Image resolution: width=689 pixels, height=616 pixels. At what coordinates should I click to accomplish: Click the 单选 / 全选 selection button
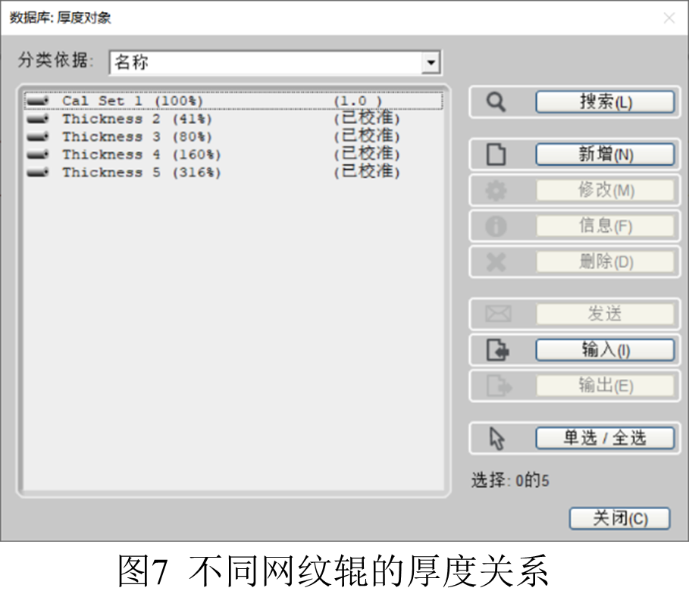pyautogui.click(x=605, y=438)
